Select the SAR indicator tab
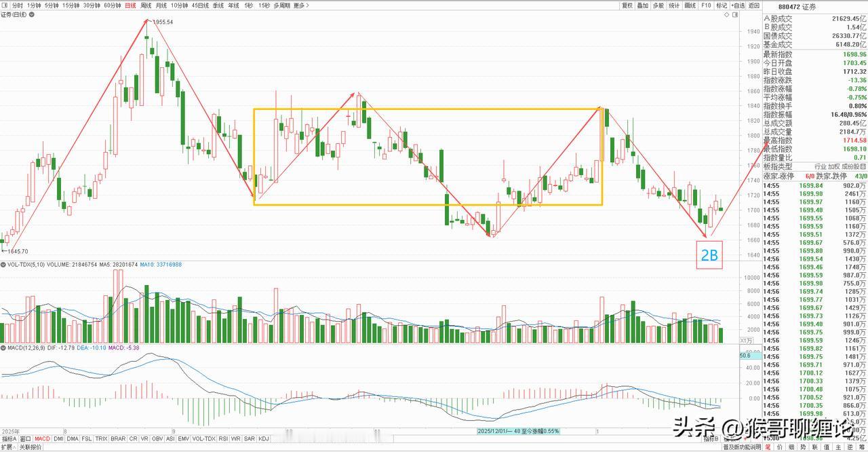The height and width of the screenshot is (452, 868). click(249, 439)
